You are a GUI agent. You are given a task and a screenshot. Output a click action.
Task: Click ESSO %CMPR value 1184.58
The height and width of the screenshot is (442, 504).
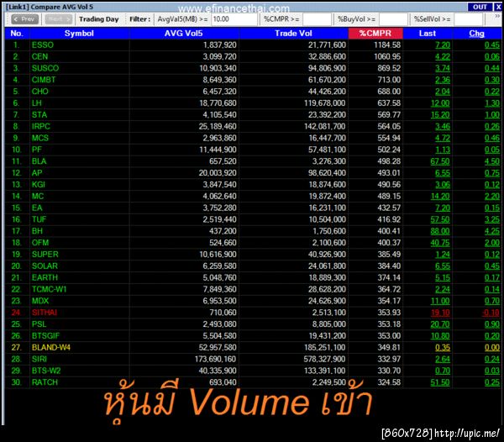387,45
